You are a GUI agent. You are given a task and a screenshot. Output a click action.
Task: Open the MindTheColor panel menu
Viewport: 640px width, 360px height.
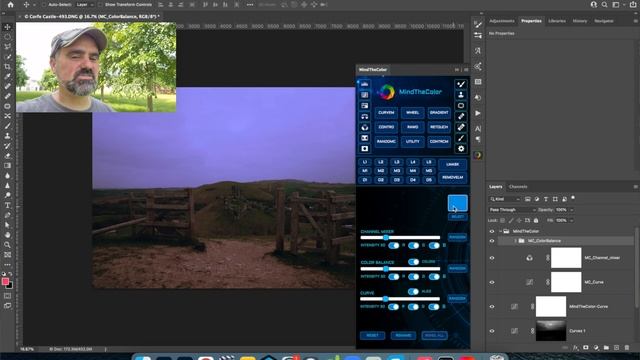click(x=466, y=70)
